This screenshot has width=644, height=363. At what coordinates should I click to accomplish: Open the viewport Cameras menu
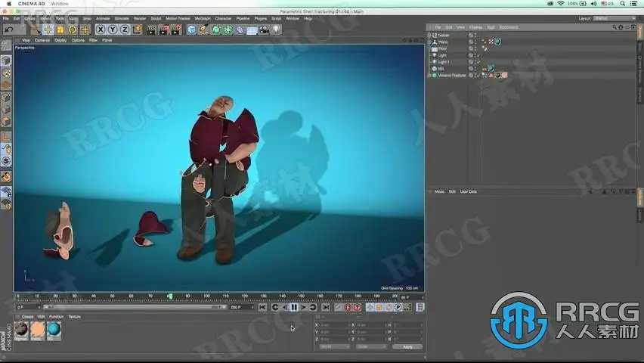point(42,40)
